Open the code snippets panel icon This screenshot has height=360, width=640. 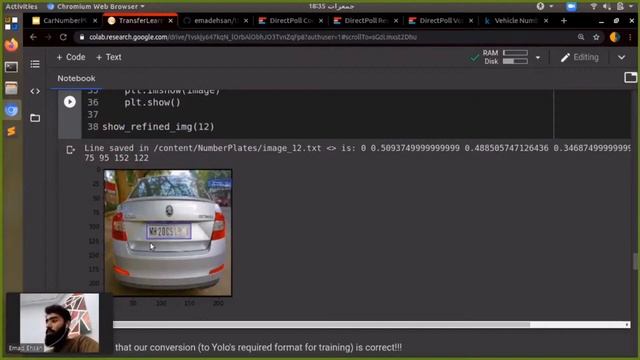click(35, 91)
